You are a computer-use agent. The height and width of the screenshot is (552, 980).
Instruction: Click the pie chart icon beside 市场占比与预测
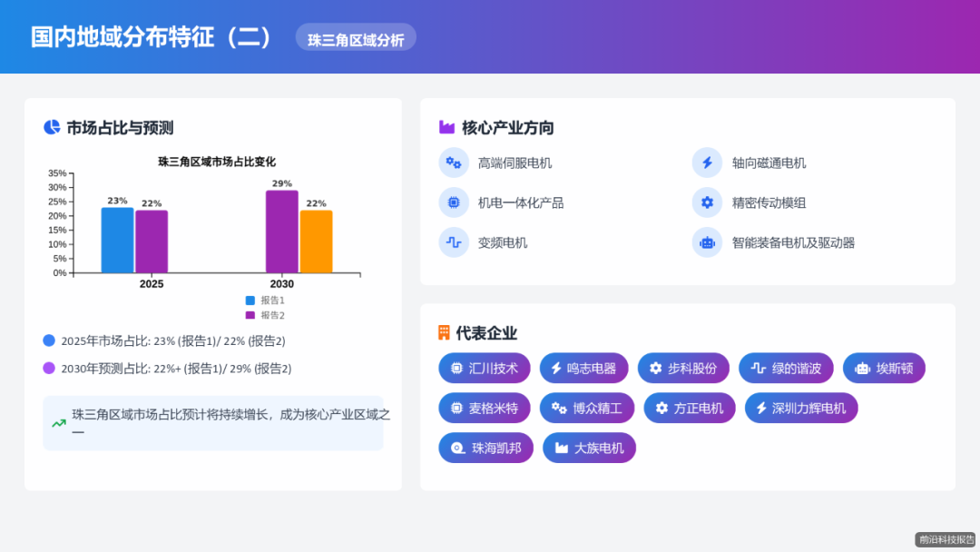[51, 127]
